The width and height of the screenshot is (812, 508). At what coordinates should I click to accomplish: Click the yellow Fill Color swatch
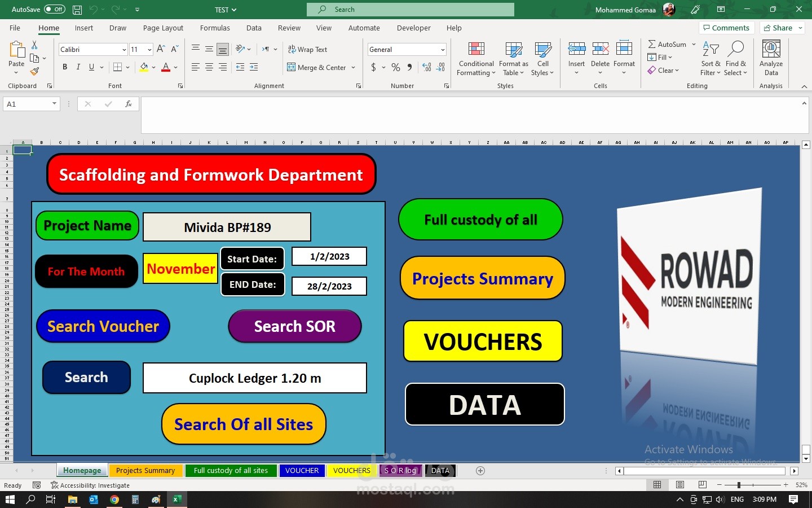pyautogui.click(x=144, y=67)
